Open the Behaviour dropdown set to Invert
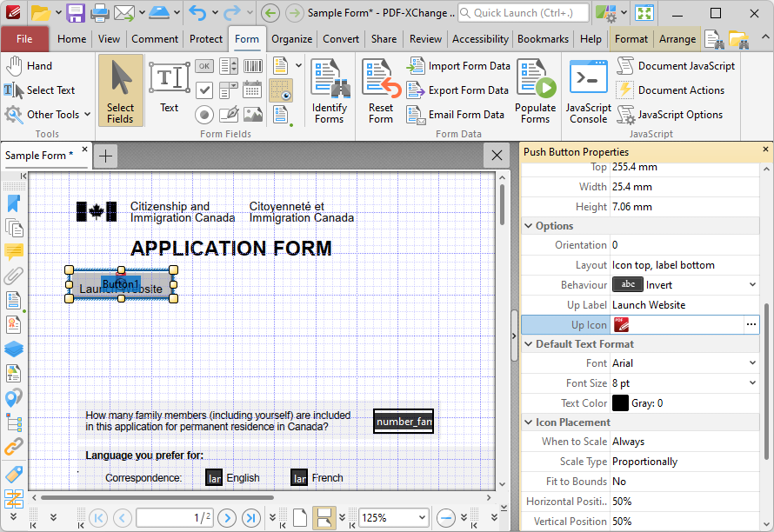The height and width of the screenshot is (532, 774). click(751, 285)
